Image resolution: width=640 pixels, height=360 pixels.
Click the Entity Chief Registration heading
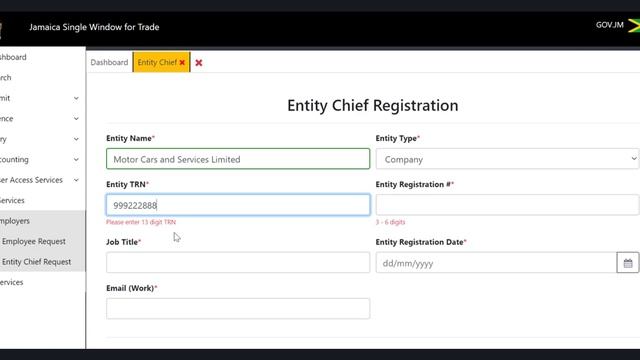click(373, 105)
